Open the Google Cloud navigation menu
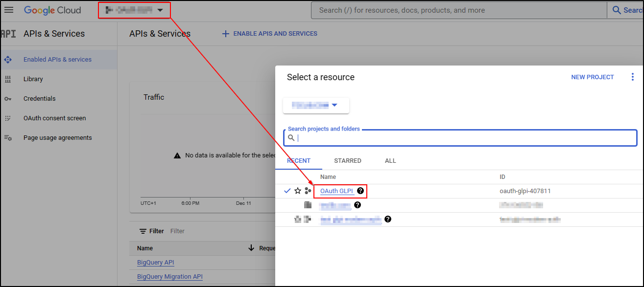The image size is (644, 287). tap(9, 10)
